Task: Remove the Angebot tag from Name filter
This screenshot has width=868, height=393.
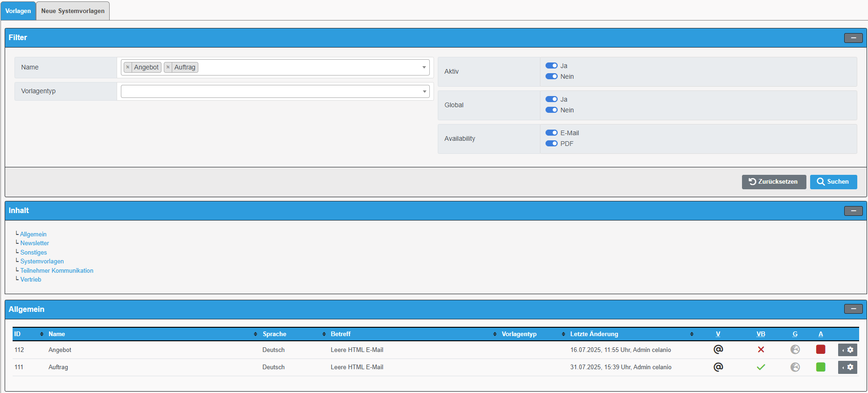Action: click(128, 67)
